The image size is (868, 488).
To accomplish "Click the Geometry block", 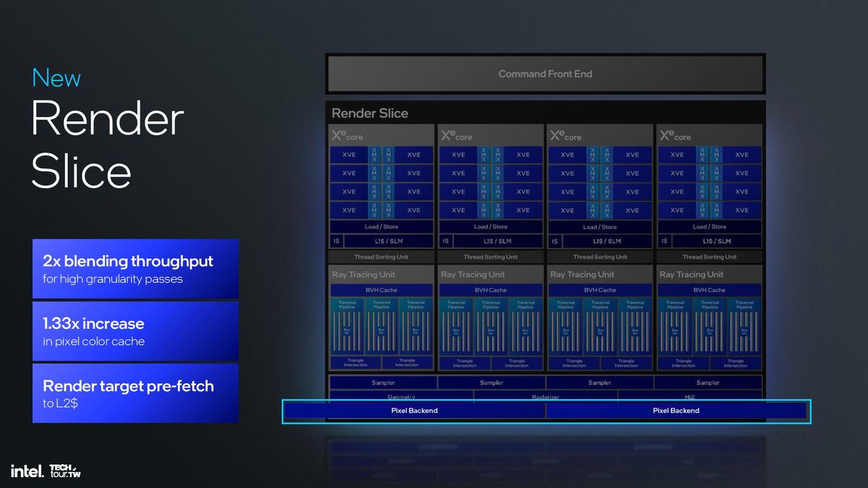I will [401, 396].
